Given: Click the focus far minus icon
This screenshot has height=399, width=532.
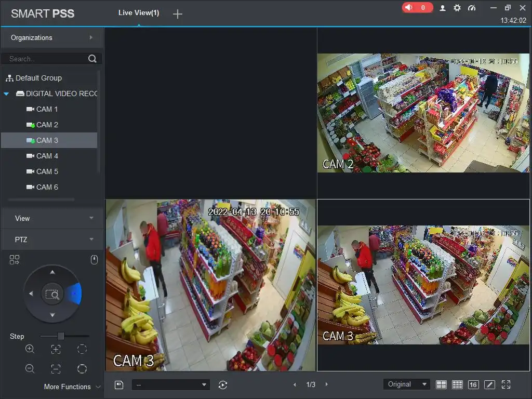Looking at the screenshot, I should coord(56,369).
